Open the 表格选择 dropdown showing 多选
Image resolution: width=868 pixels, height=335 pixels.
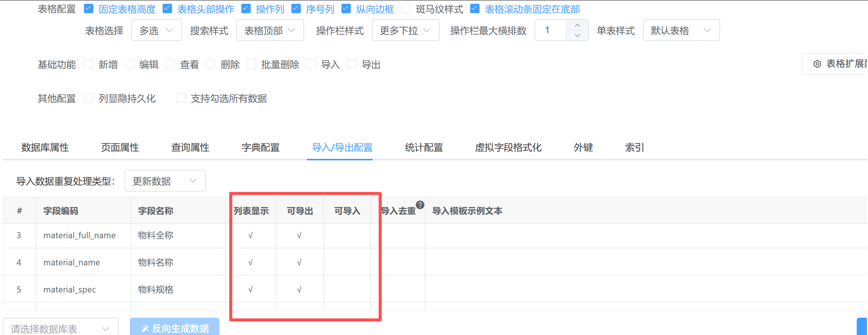157,30
